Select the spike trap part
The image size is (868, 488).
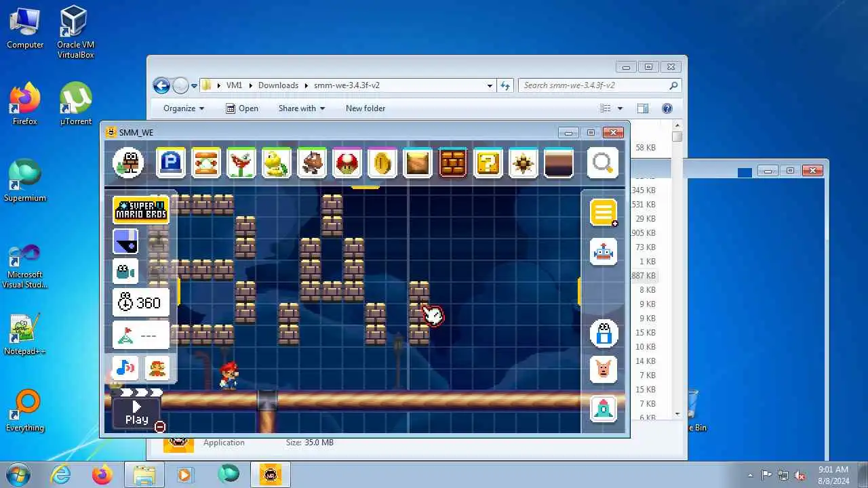(x=524, y=163)
